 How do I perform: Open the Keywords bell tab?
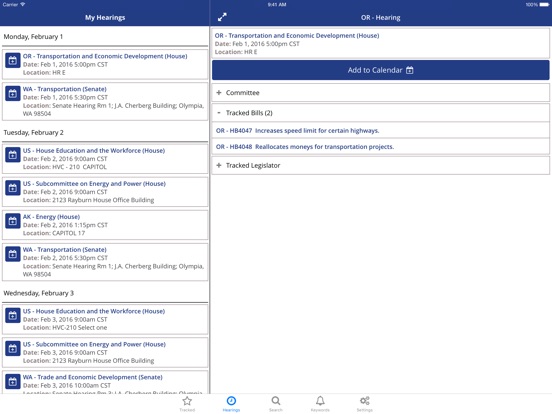(x=320, y=404)
